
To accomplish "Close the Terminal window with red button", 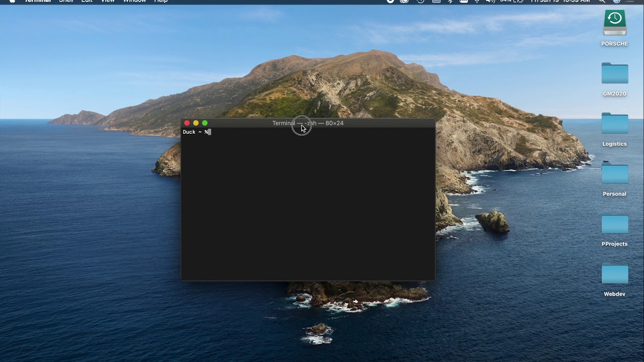I will pos(187,123).
